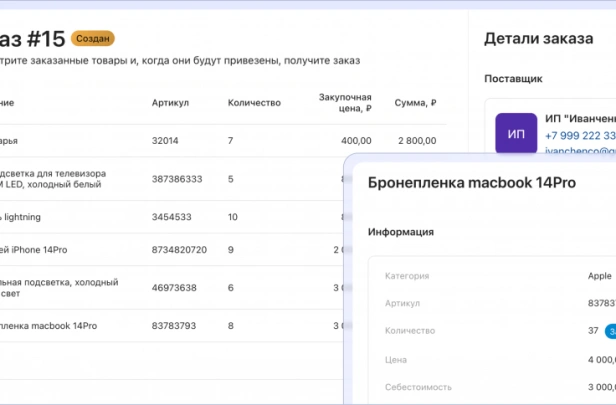Click the Детали заказа panel heading
Screen dimensions: 616x405
point(539,38)
